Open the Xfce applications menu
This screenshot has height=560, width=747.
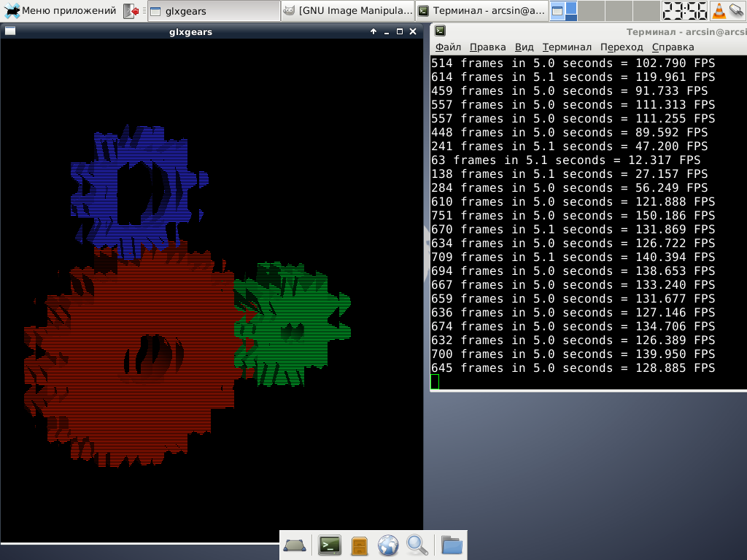[x=60, y=10]
